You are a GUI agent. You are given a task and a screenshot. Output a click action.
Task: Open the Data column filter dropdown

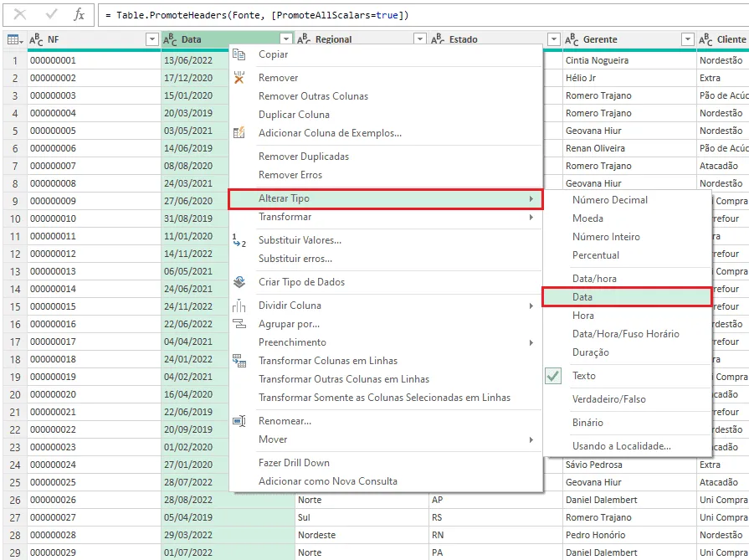point(285,39)
